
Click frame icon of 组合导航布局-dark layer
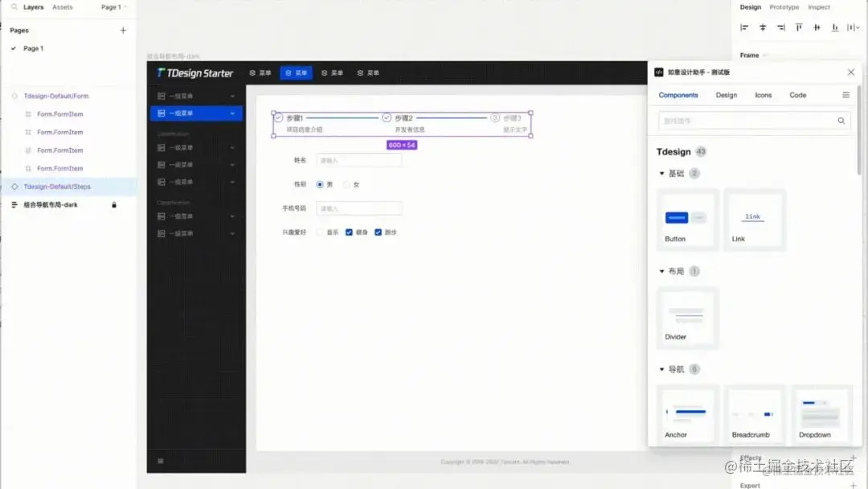click(15, 205)
